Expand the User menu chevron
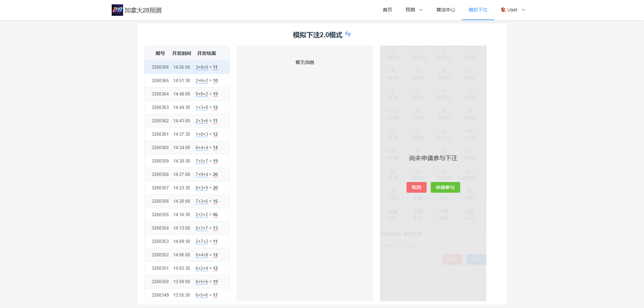This screenshot has width=644, height=308. click(524, 10)
